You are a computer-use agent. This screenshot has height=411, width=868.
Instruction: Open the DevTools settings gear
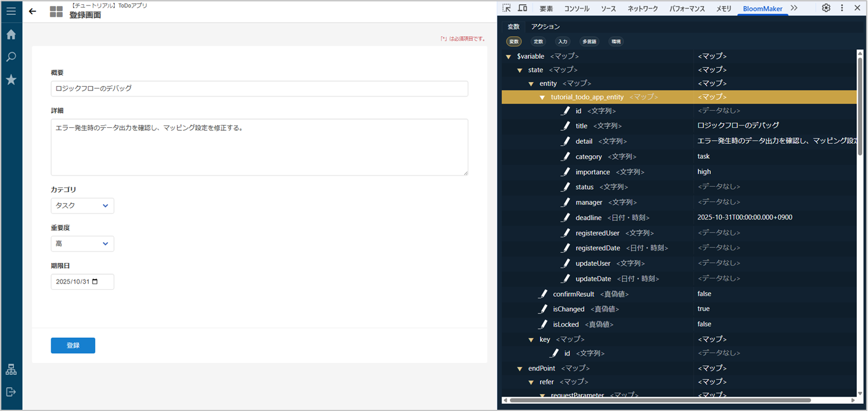[x=826, y=8]
